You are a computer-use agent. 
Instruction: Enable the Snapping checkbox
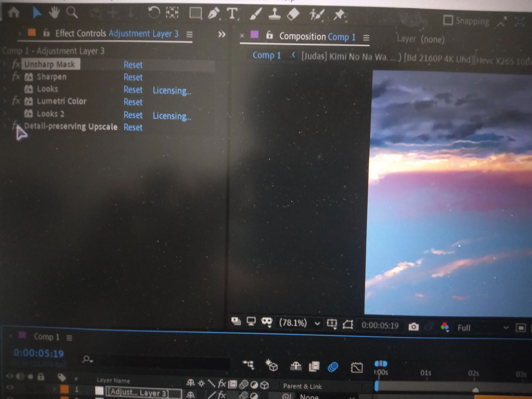coord(448,20)
